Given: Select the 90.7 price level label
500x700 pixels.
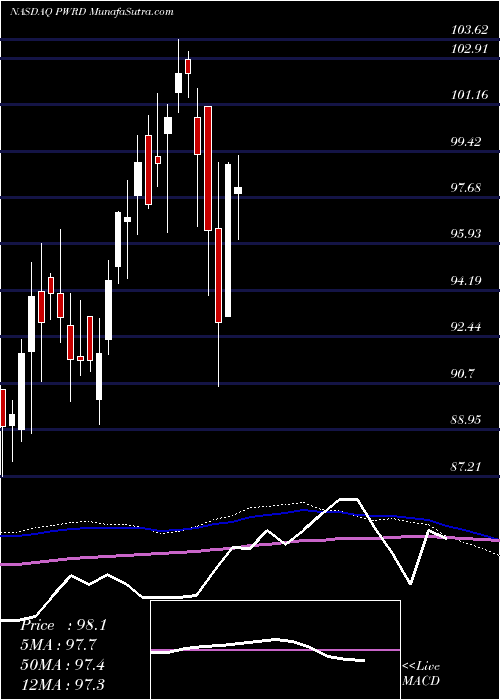Looking at the screenshot, I should pos(463,374).
